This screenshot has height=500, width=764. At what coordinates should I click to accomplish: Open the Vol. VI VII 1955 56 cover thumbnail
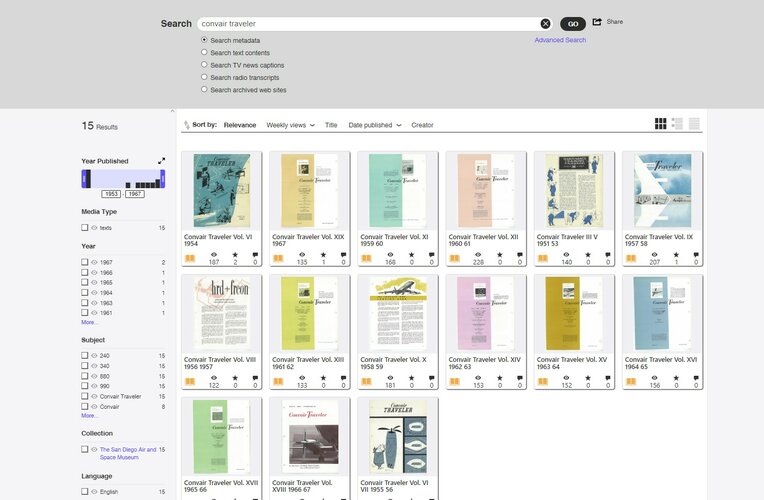tap(398, 436)
